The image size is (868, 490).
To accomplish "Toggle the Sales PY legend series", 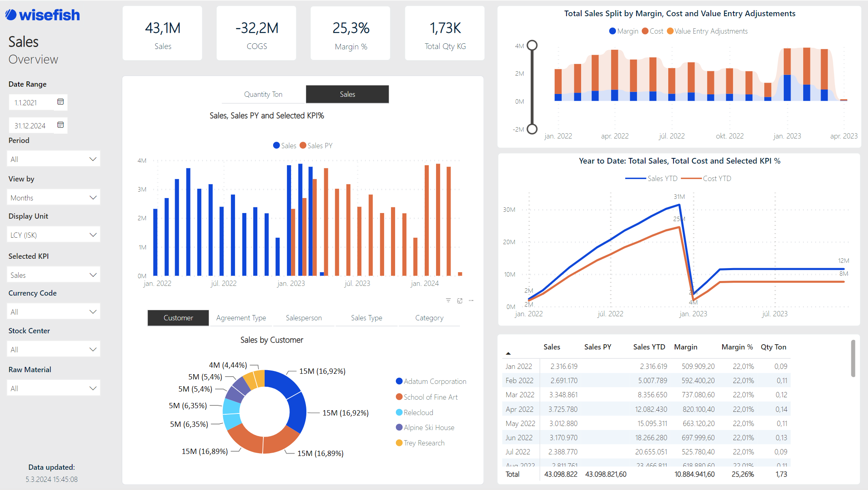I will tap(316, 145).
